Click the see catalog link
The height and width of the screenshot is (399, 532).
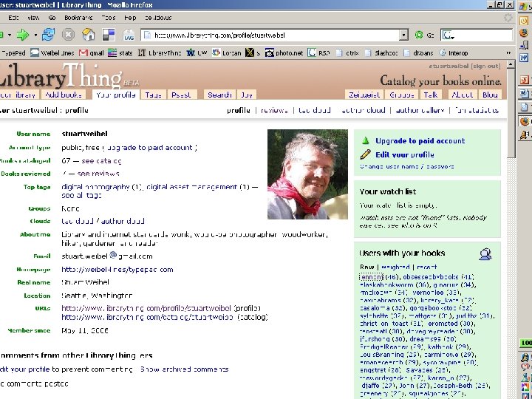point(101,161)
